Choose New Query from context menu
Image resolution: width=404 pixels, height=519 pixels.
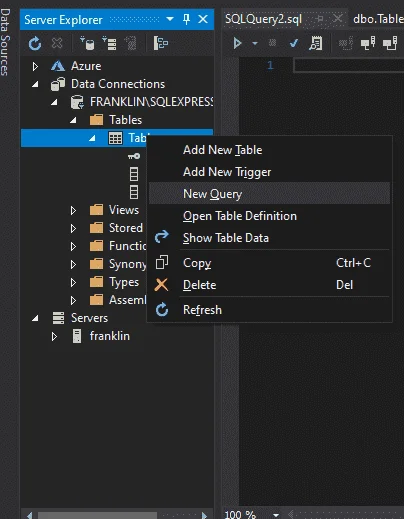click(269, 193)
